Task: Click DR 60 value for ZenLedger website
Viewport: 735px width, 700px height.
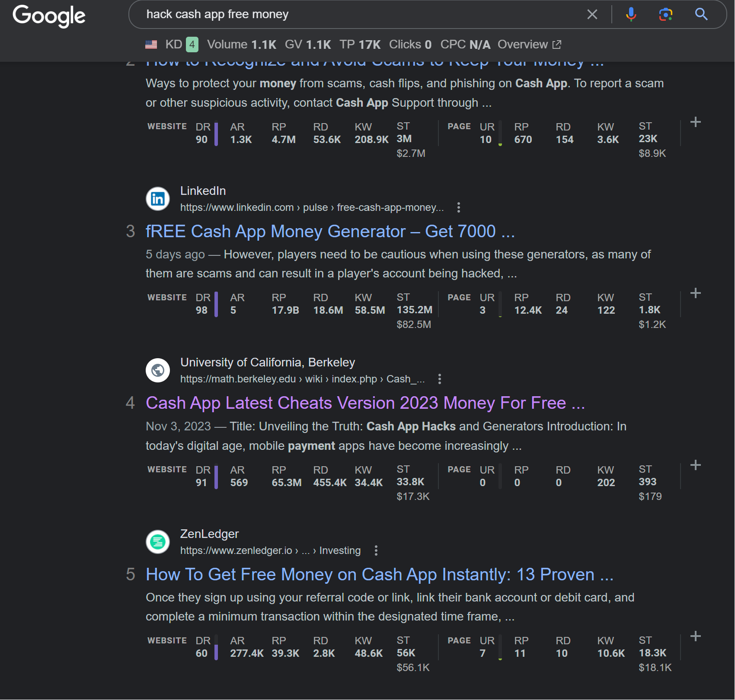Action: 201,653
